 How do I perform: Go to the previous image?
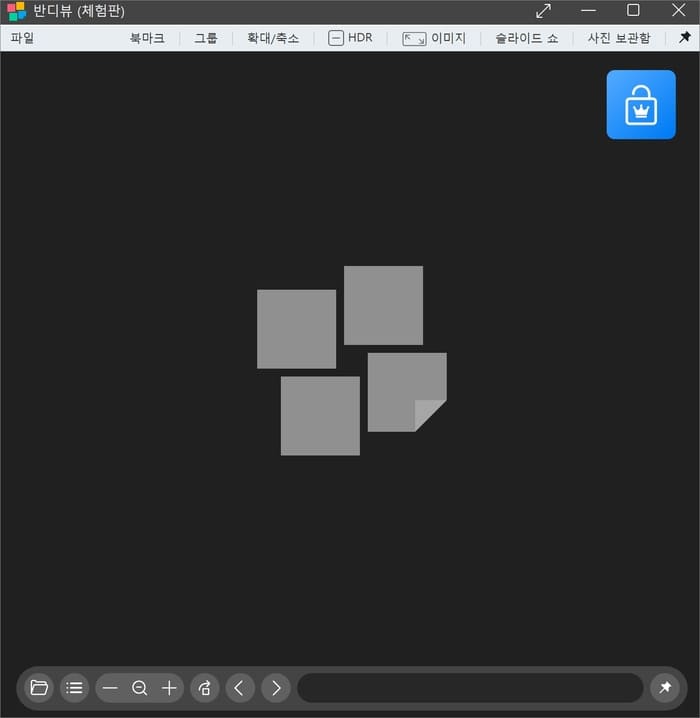(240, 688)
